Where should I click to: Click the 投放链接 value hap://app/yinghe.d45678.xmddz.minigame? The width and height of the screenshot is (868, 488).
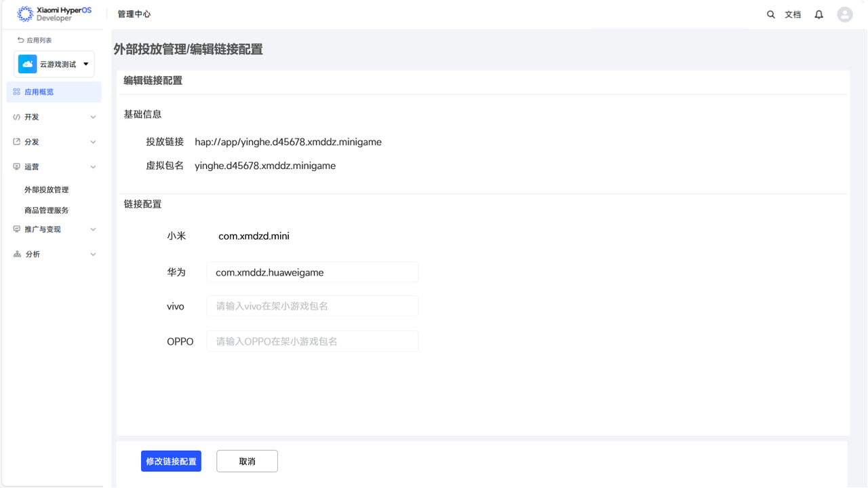(288, 142)
